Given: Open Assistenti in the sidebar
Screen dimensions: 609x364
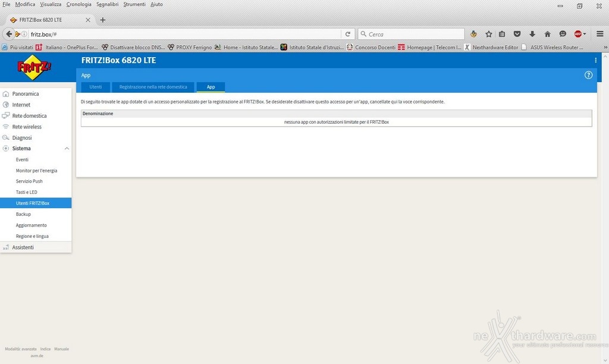Looking at the screenshot, I should (23, 247).
